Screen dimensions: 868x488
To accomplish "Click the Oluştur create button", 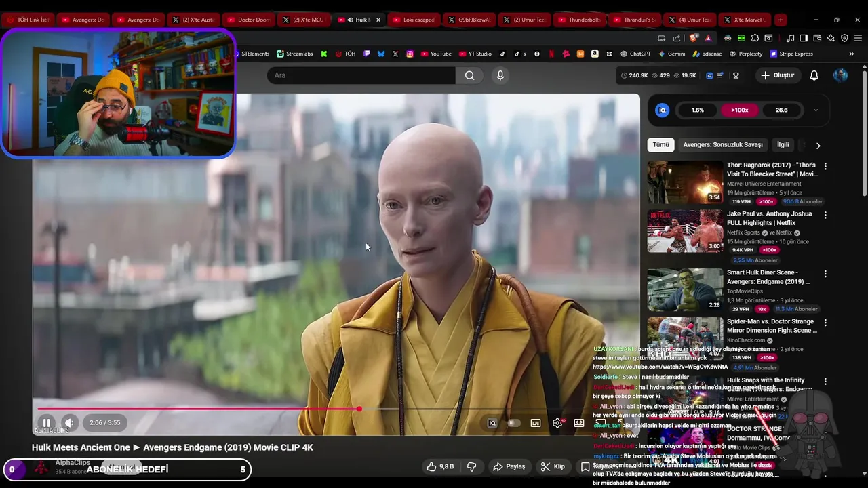I will 777,75.
